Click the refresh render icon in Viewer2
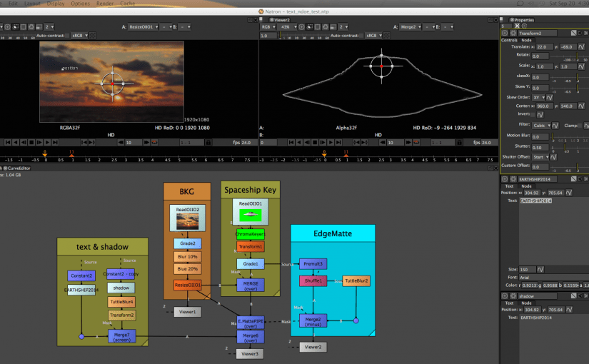The height and width of the screenshot is (364, 589). click(326, 27)
